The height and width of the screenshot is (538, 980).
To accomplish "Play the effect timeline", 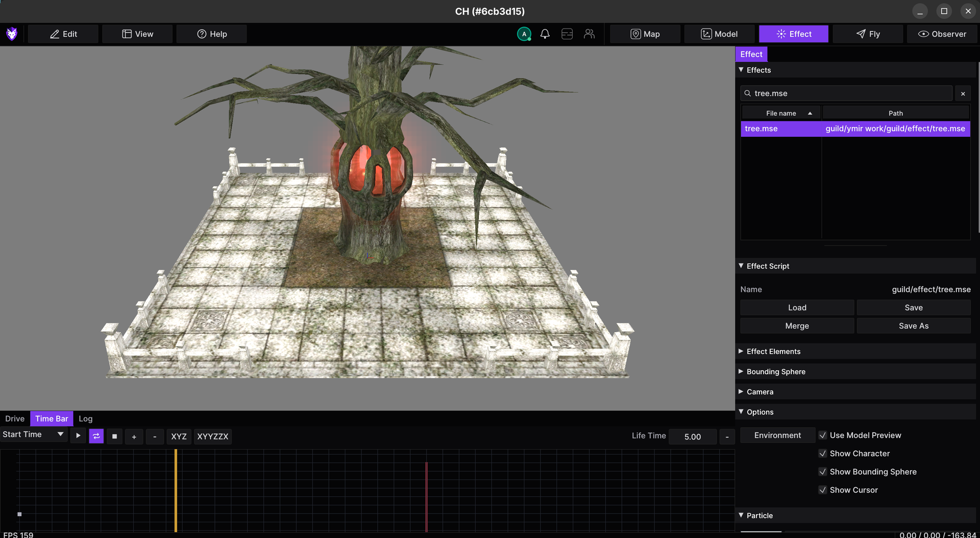I will pos(78,436).
